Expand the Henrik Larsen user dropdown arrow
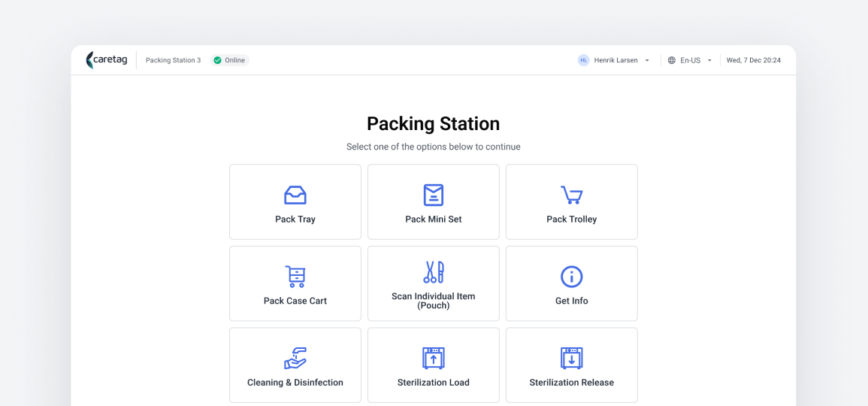 [647, 60]
